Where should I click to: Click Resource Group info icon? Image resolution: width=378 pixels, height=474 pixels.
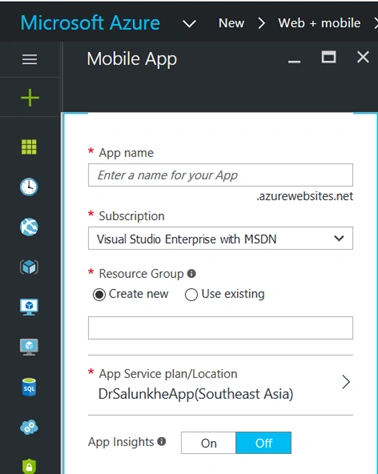pos(191,274)
